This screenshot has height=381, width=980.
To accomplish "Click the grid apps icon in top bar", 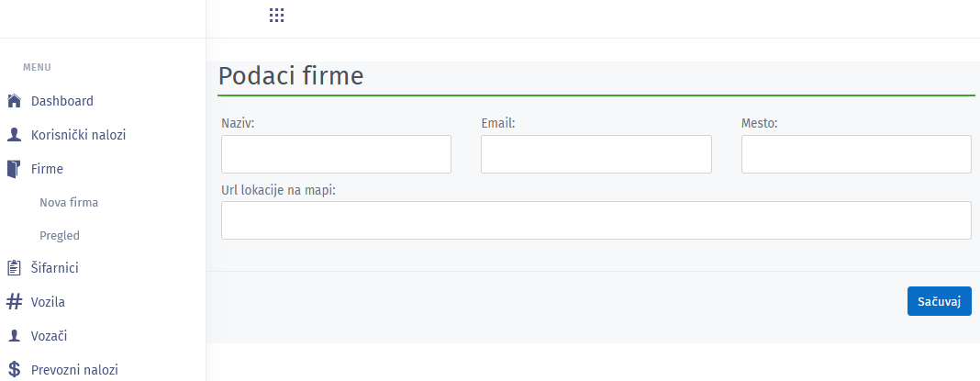I will 276,16.
